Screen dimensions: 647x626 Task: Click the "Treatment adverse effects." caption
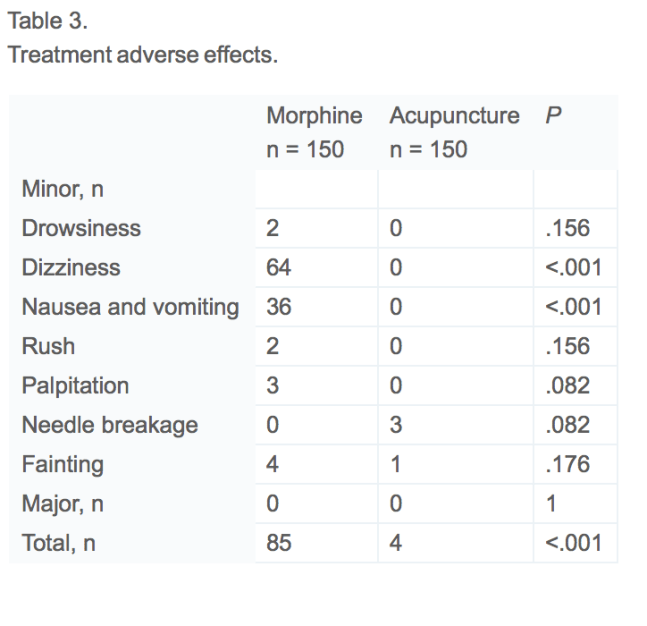pos(142,55)
